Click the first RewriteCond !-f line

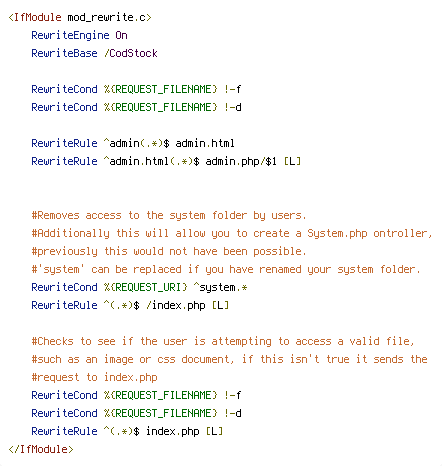pos(136,89)
